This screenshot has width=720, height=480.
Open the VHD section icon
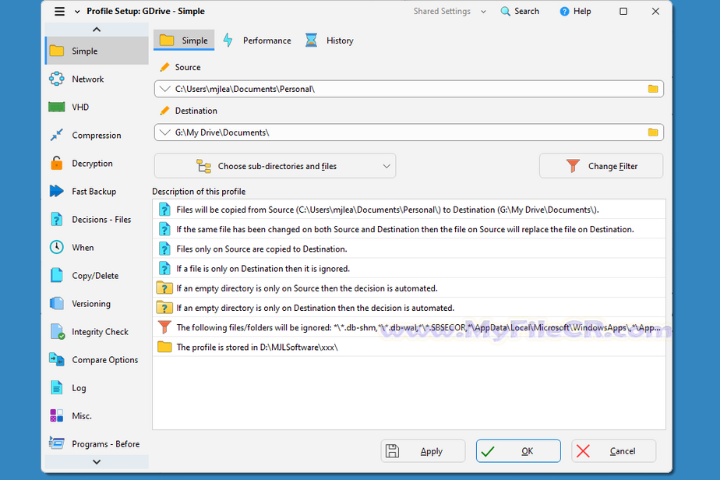[x=56, y=107]
